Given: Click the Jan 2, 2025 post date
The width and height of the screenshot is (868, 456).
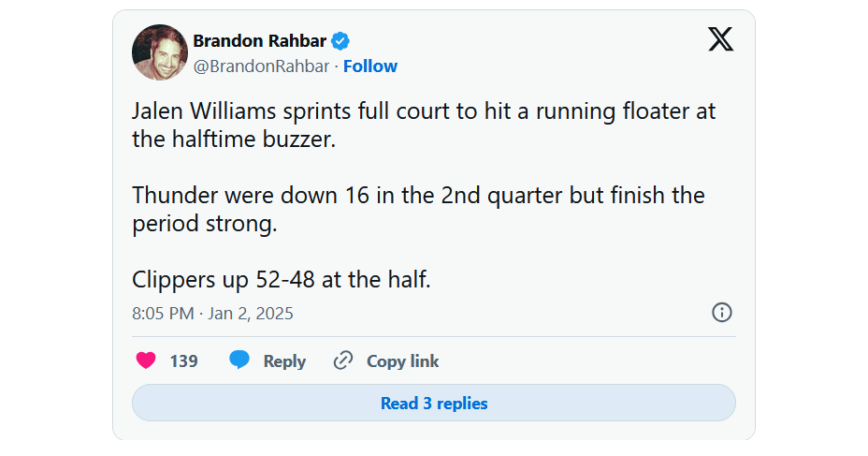Looking at the screenshot, I should click(x=250, y=314).
